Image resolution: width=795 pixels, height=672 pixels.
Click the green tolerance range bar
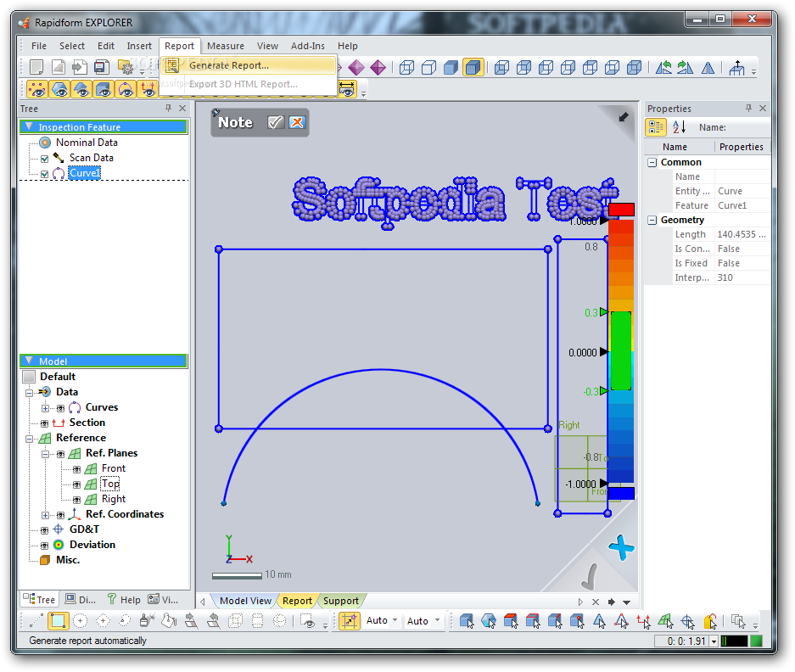[x=621, y=351]
